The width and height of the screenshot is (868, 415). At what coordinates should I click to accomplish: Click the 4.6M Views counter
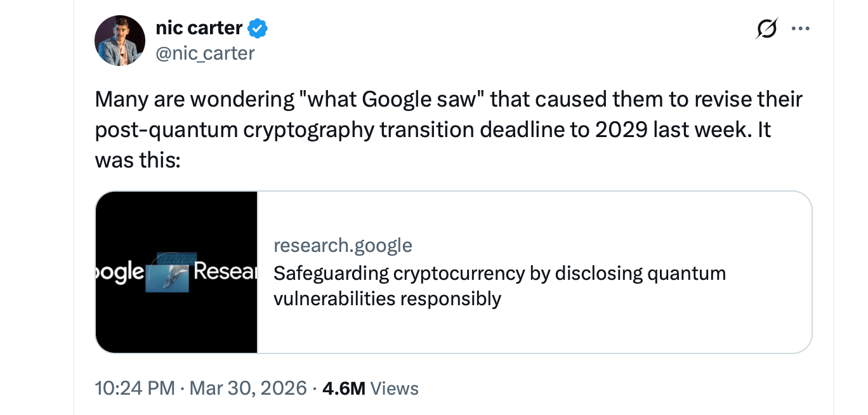[371, 388]
